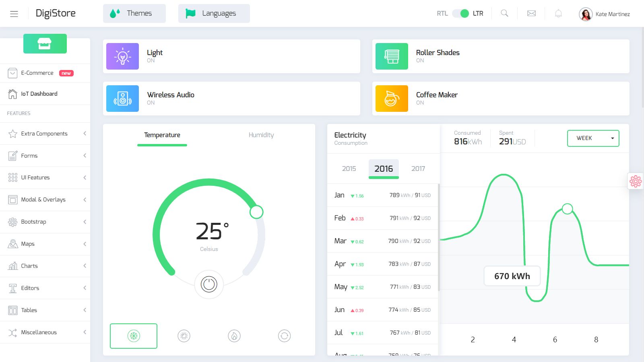Select the sun warm mode icon
The image size is (644, 362).
[x=184, y=336]
